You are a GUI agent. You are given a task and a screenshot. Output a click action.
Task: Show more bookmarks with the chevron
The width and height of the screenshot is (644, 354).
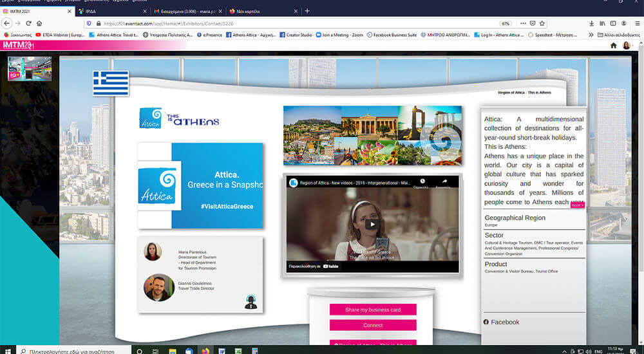(x=591, y=35)
